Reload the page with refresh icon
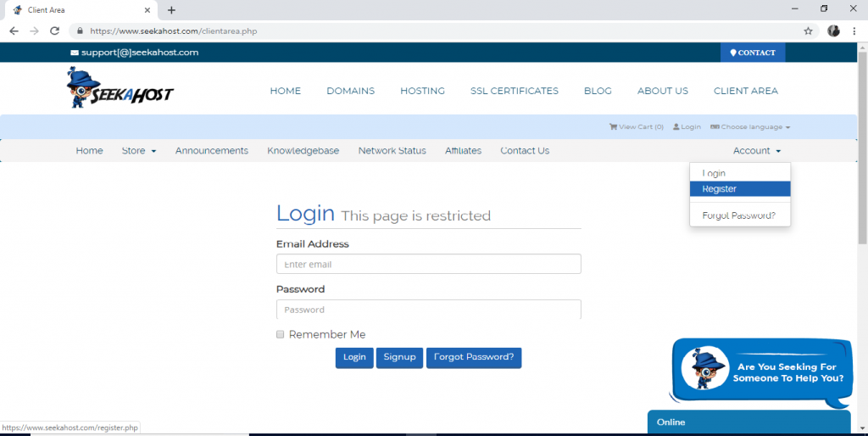The height and width of the screenshot is (436, 868). pos(54,31)
